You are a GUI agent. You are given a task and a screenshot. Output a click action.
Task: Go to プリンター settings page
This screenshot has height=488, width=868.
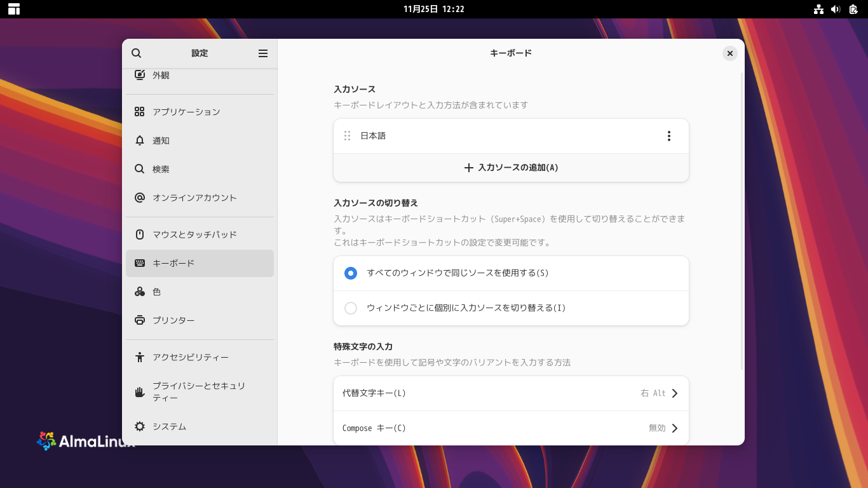pos(200,320)
